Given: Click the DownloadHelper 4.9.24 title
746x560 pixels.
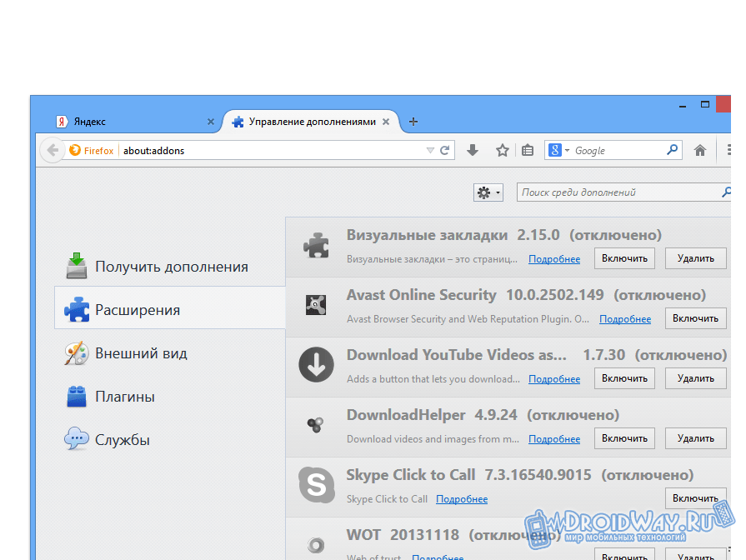Looking at the screenshot, I should [x=432, y=415].
